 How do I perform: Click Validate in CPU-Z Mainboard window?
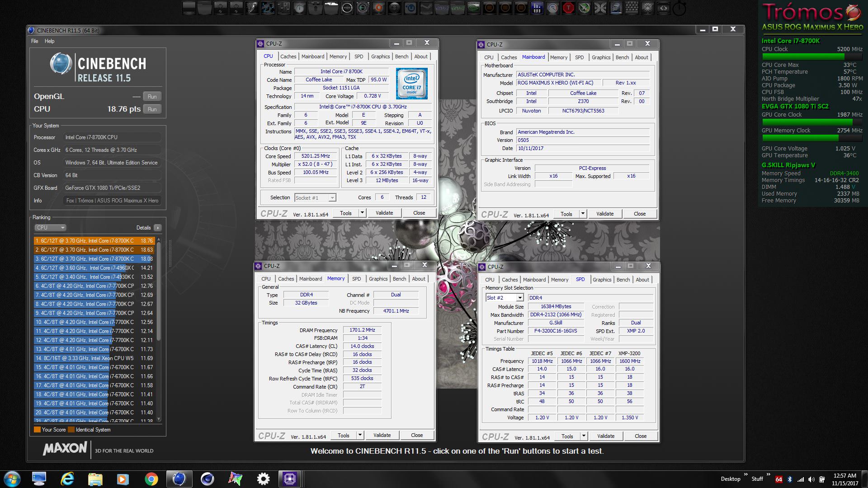pos(605,214)
